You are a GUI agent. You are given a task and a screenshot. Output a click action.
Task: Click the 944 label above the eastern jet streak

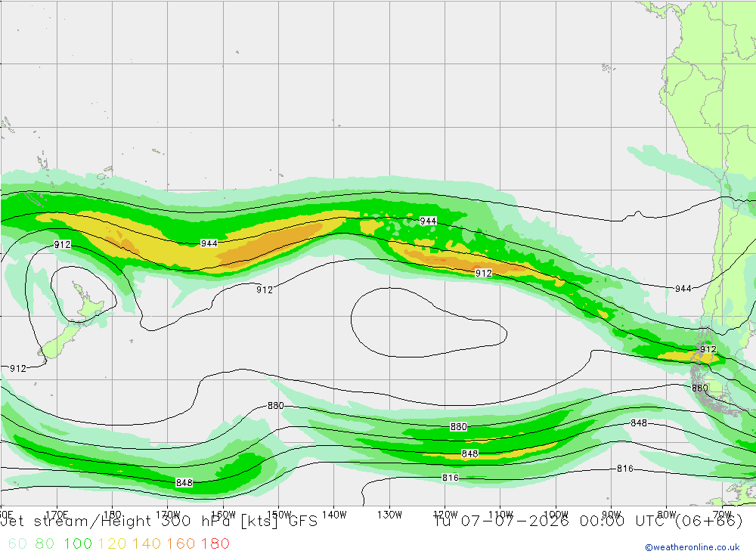(x=428, y=221)
